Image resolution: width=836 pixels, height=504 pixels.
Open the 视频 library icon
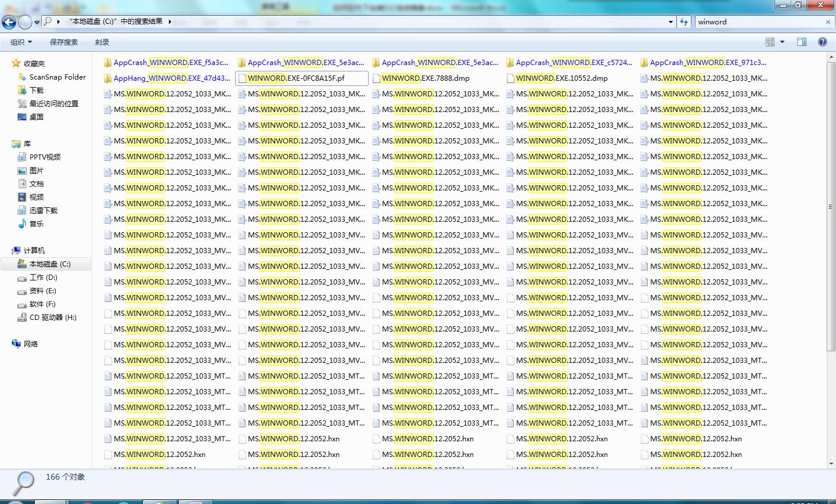pyautogui.click(x=22, y=197)
